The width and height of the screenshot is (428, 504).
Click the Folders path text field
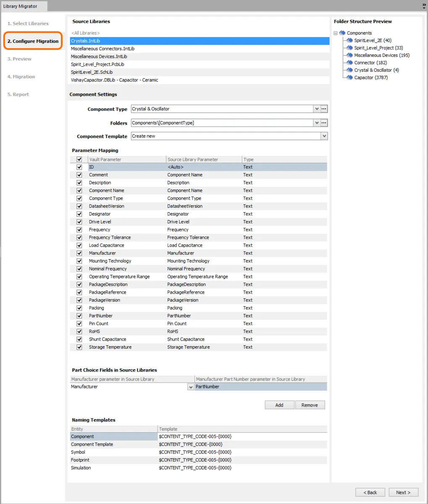tap(222, 123)
